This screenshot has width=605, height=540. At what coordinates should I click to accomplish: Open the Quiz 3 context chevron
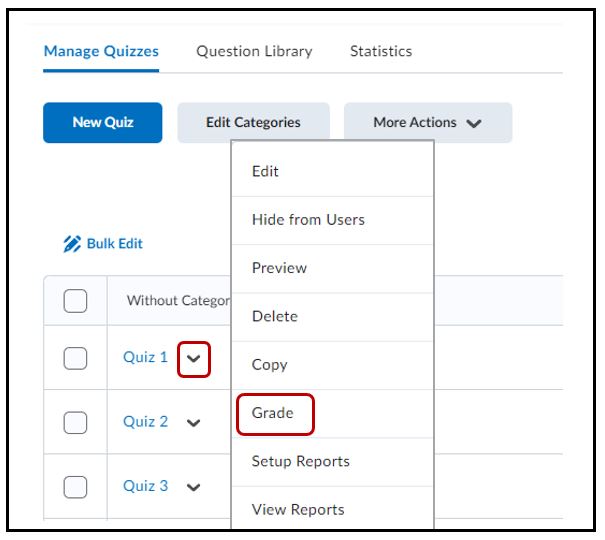(194, 487)
